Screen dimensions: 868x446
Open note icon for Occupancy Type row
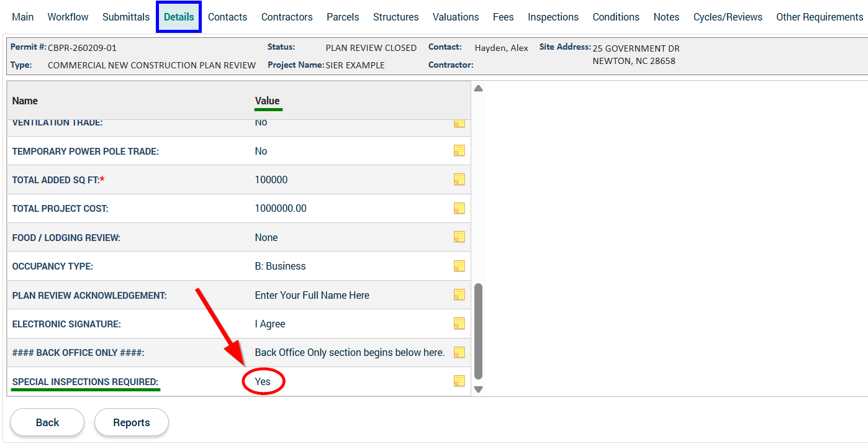[459, 266]
